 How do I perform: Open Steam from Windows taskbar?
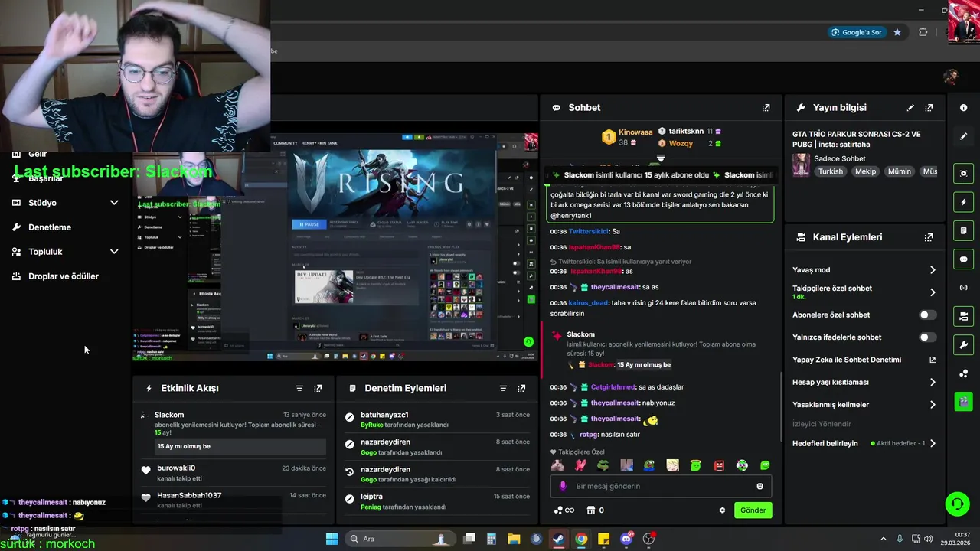pos(559,539)
